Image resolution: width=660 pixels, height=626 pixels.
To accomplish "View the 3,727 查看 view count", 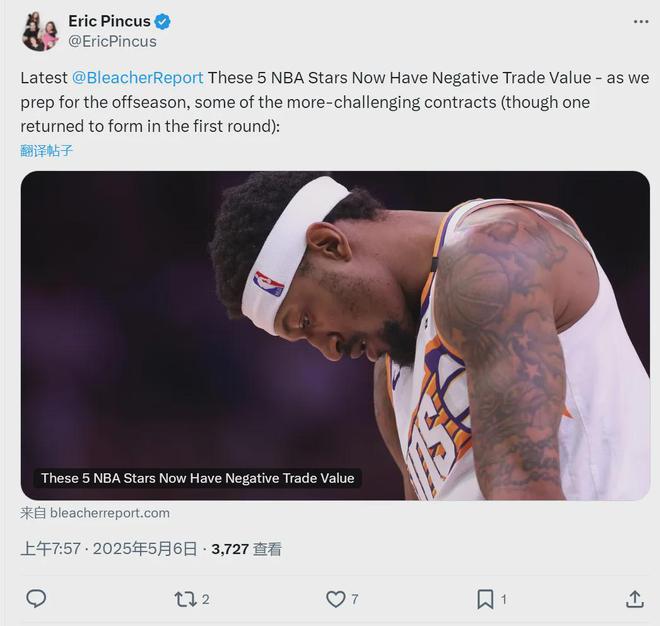I will click(246, 549).
